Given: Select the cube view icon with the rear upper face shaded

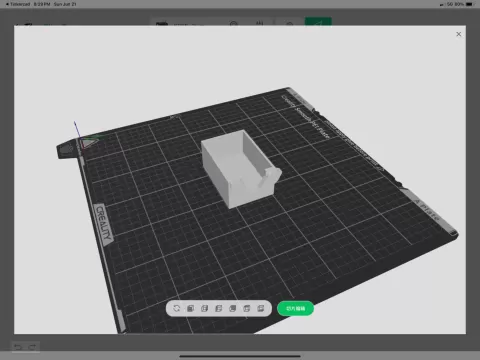Looking at the screenshot, I should click(x=232, y=308).
